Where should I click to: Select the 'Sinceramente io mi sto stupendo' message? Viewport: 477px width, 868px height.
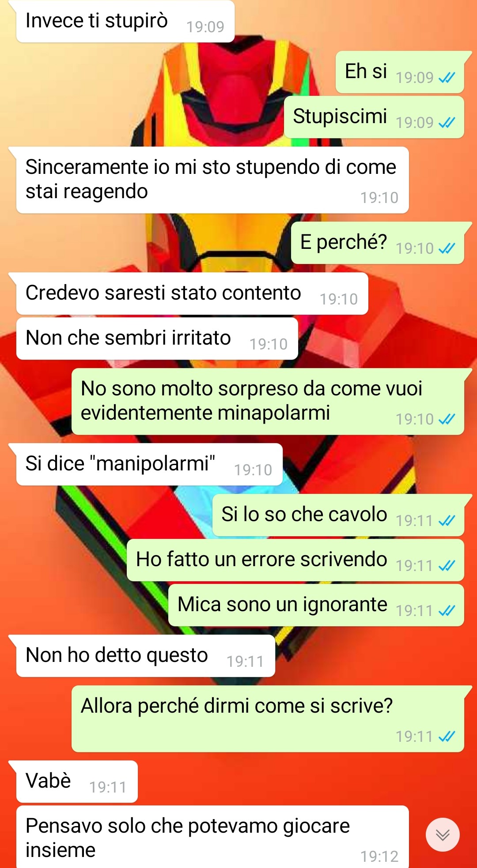click(x=212, y=180)
